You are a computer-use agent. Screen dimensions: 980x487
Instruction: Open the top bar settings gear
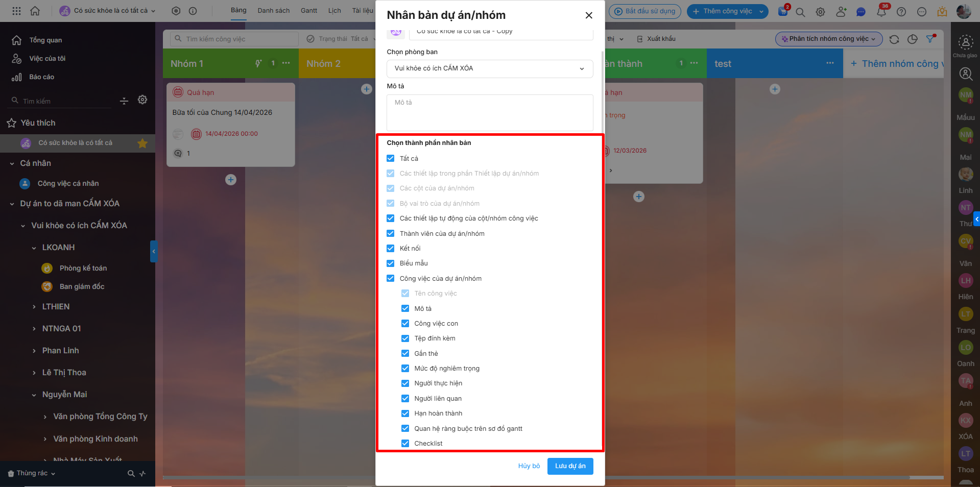(820, 12)
